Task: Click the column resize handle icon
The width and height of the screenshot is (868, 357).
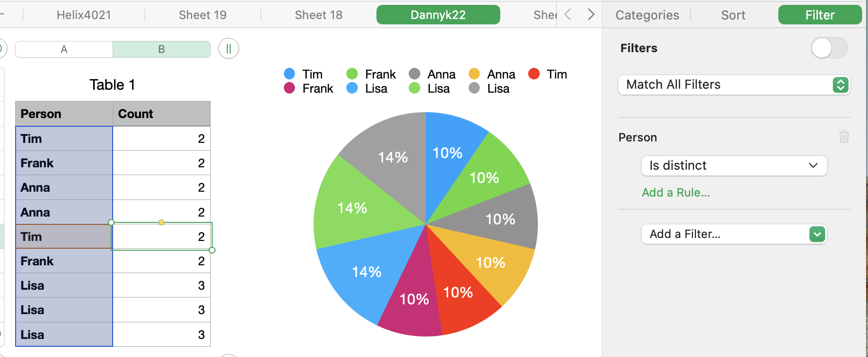Action: click(229, 49)
